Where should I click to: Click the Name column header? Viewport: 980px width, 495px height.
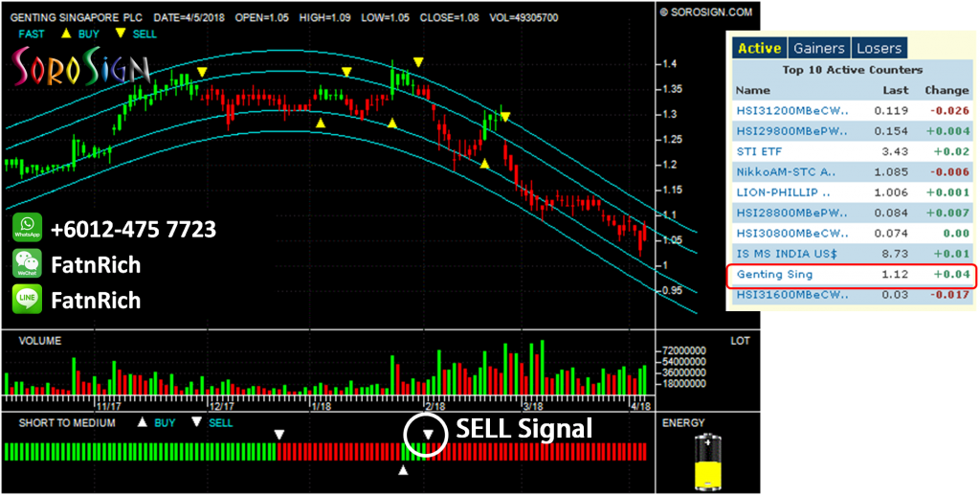click(x=752, y=91)
